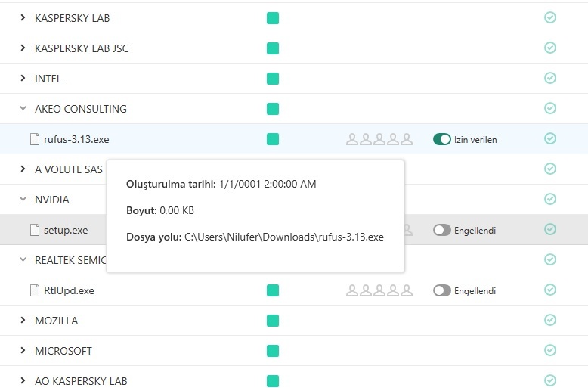This screenshot has width=588, height=388.
Task: Click the KASPERSKY LAB JSC vendor name
Action: click(82, 48)
